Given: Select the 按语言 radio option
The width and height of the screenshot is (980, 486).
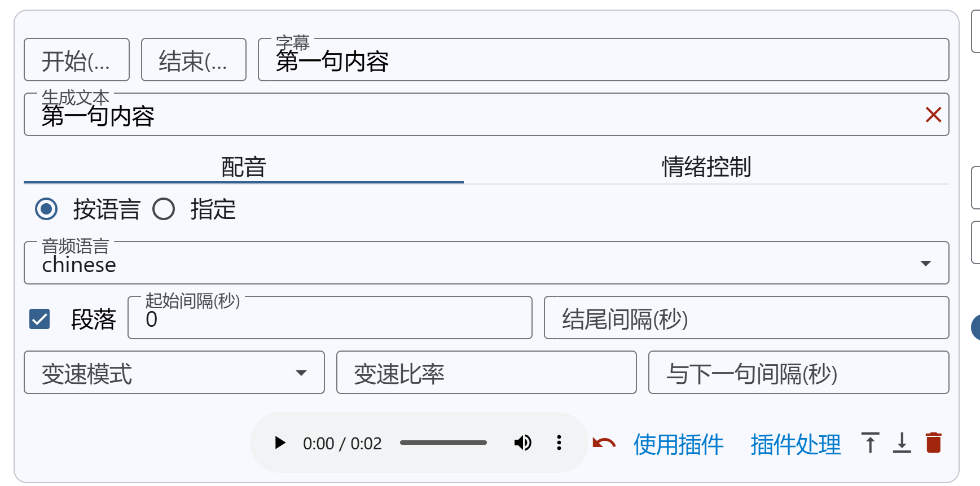Looking at the screenshot, I should click(x=46, y=209).
